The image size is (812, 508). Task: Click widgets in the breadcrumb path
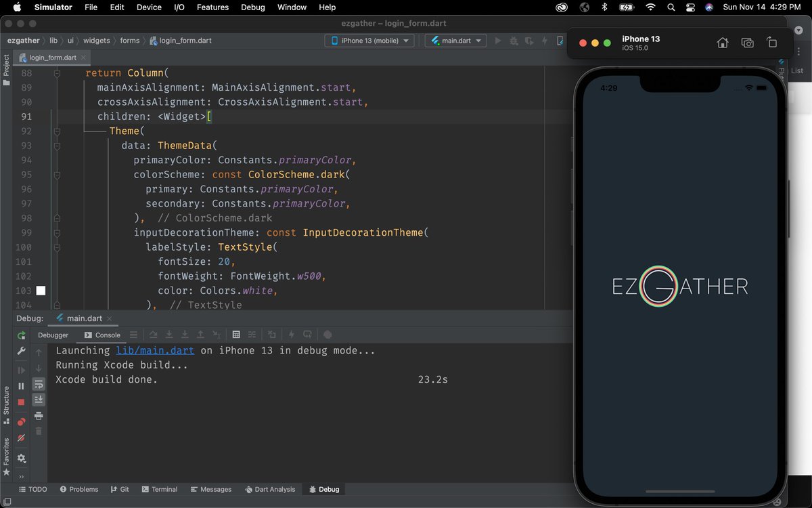point(97,41)
